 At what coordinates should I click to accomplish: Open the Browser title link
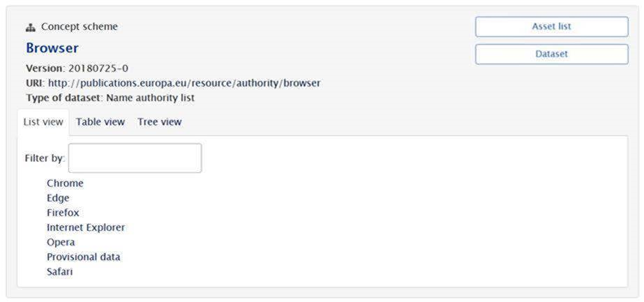(52, 48)
